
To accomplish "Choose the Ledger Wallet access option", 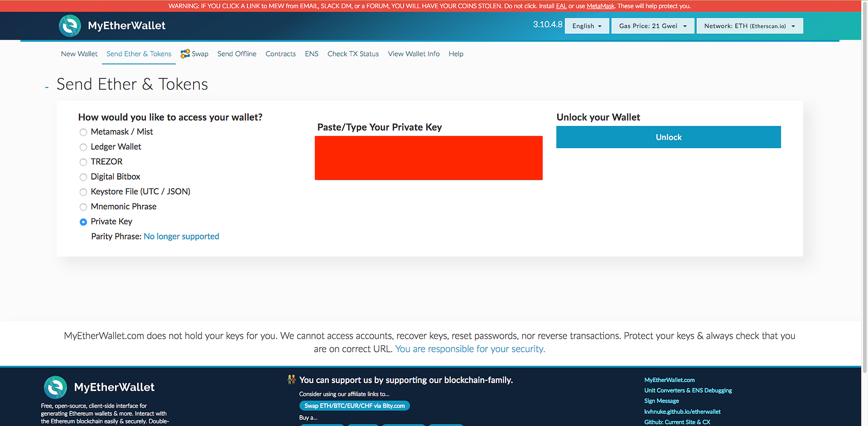I will click(x=83, y=147).
